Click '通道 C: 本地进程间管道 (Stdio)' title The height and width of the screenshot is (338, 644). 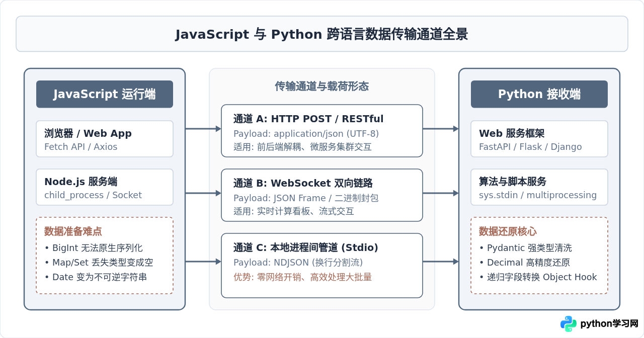pos(306,247)
